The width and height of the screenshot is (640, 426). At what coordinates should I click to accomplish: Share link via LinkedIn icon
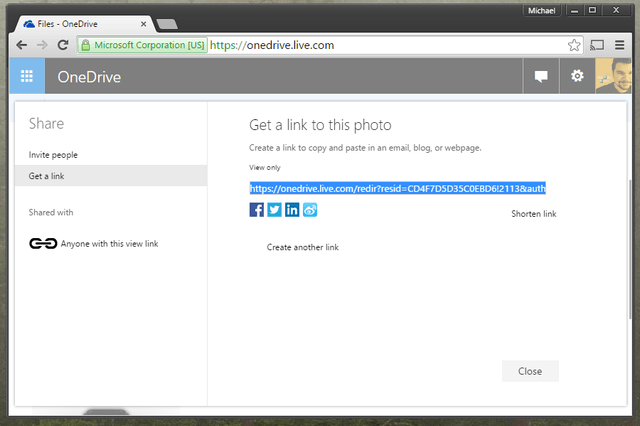292,210
